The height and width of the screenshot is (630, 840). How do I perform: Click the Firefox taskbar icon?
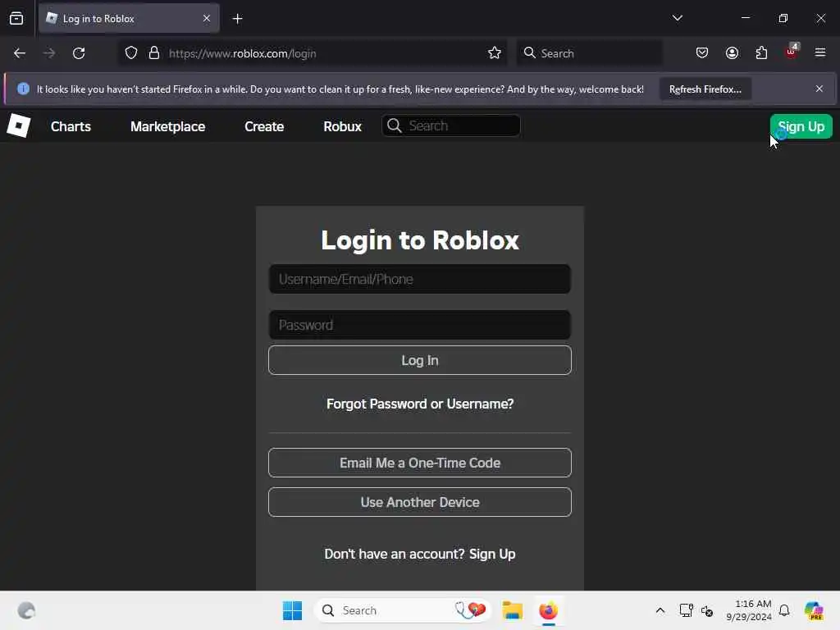pos(549,610)
